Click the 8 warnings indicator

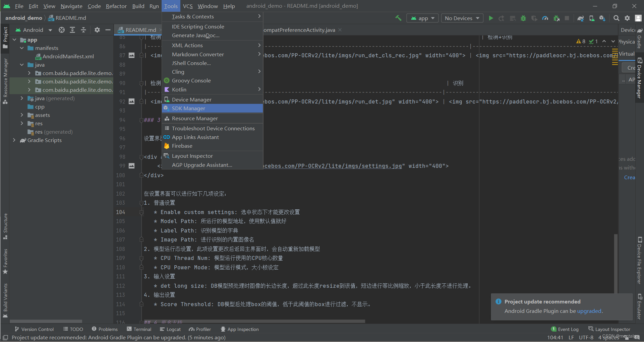581,41
